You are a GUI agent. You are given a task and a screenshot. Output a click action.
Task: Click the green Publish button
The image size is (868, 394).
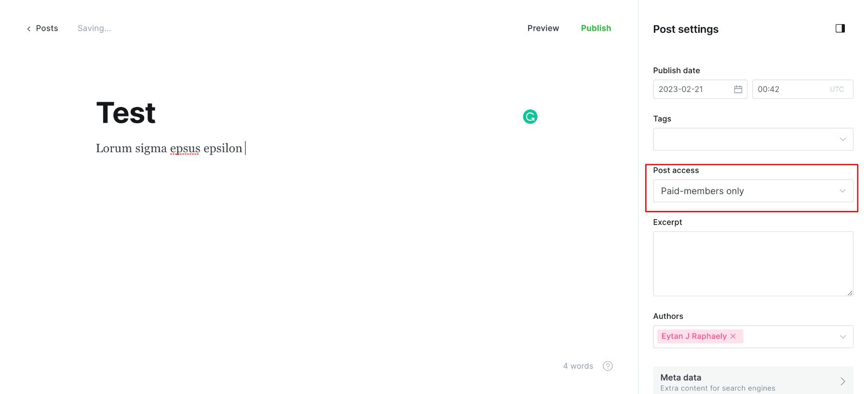[596, 28]
